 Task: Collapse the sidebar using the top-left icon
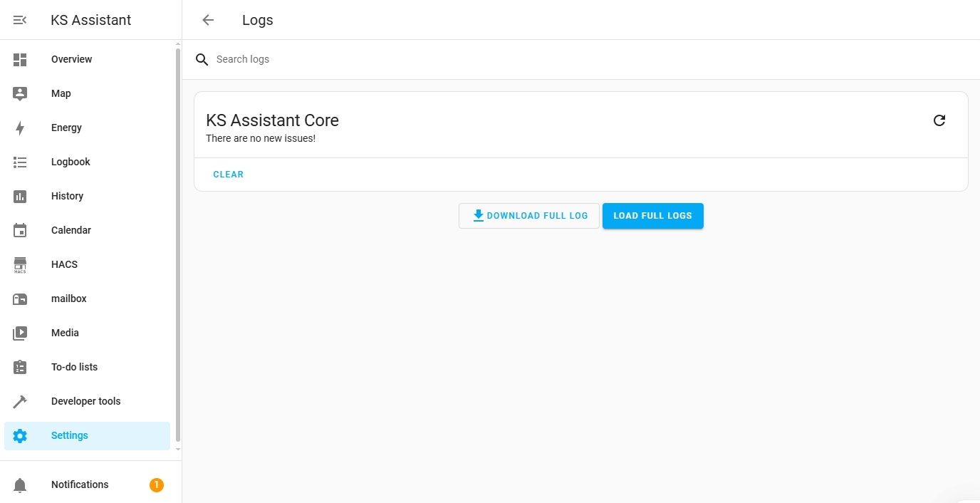[20, 20]
